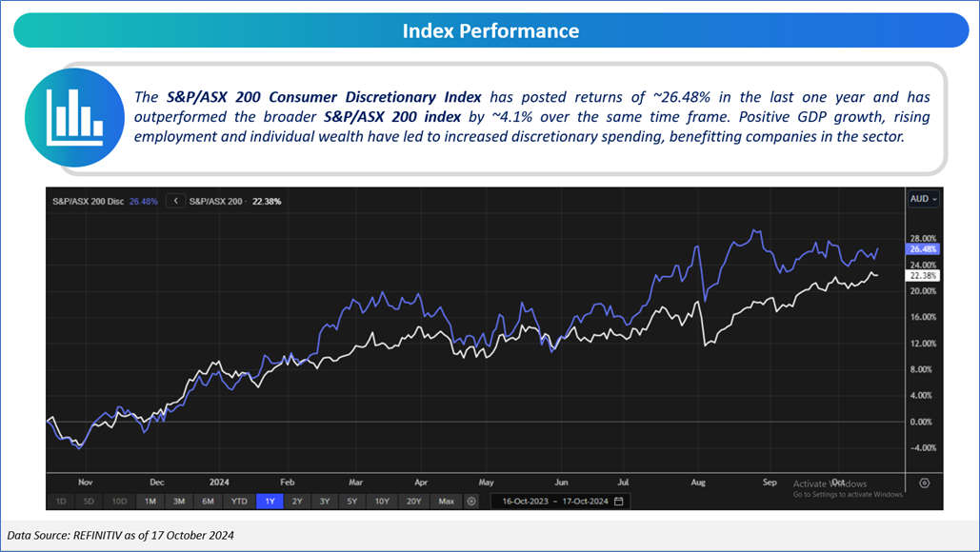Click the 2024 time axis label
The width and height of the screenshot is (980, 552).
coord(219,483)
